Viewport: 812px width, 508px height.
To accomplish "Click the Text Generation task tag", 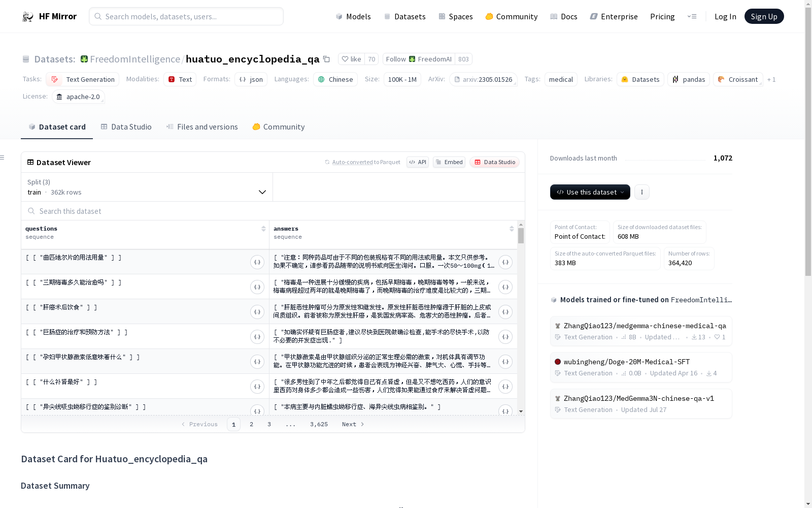I will click(83, 79).
